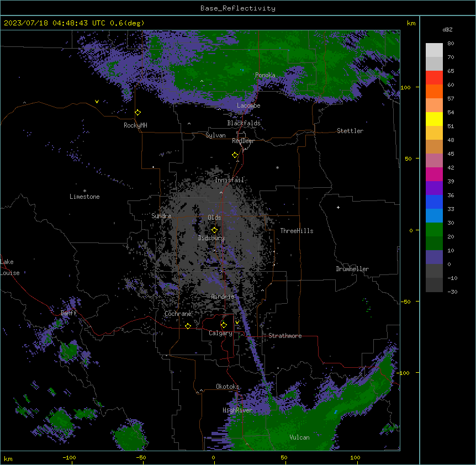Click the Strathmore label
This screenshot has height=465, width=476.
click(285, 336)
